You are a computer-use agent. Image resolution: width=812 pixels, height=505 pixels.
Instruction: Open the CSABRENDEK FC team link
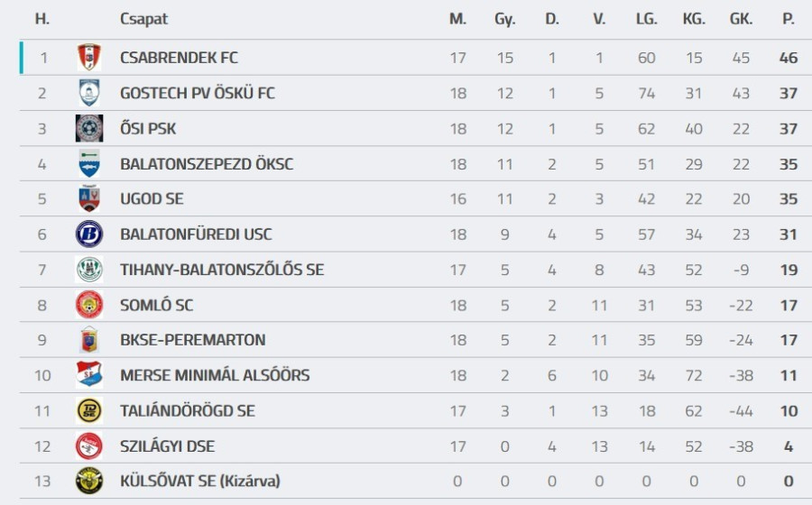click(x=179, y=58)
